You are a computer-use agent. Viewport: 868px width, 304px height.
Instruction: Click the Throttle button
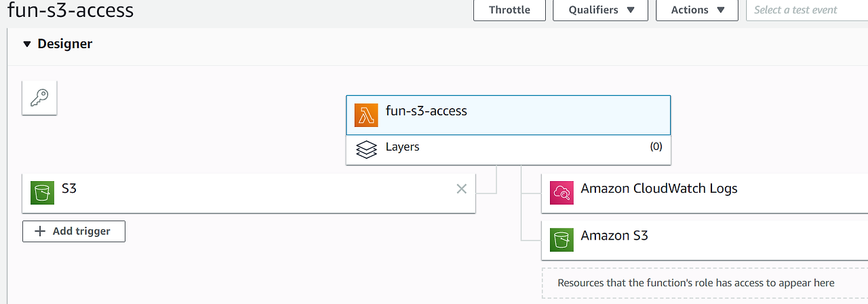click(x=509, y=10)
